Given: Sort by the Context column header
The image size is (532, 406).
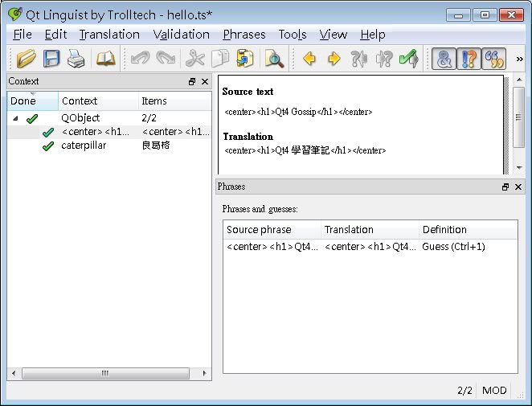Looking at the screenshot, I should pos(98,100).
